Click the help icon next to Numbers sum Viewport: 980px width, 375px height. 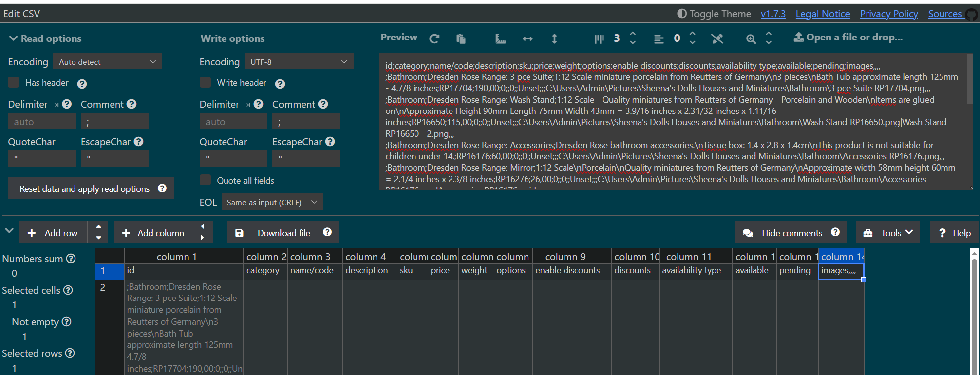click(71, 259)
